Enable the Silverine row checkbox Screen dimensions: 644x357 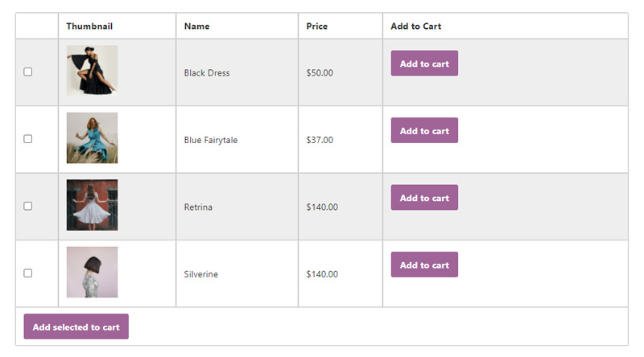(28, 273)
